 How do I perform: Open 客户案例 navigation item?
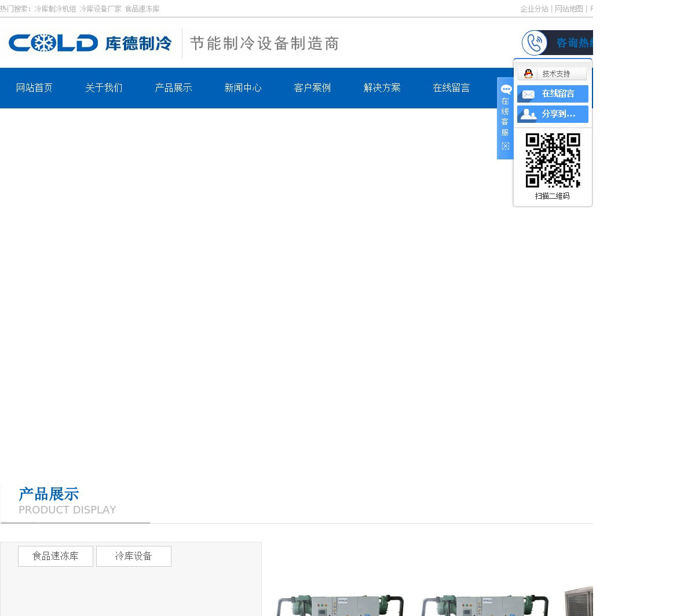click(x=312, y=88)
